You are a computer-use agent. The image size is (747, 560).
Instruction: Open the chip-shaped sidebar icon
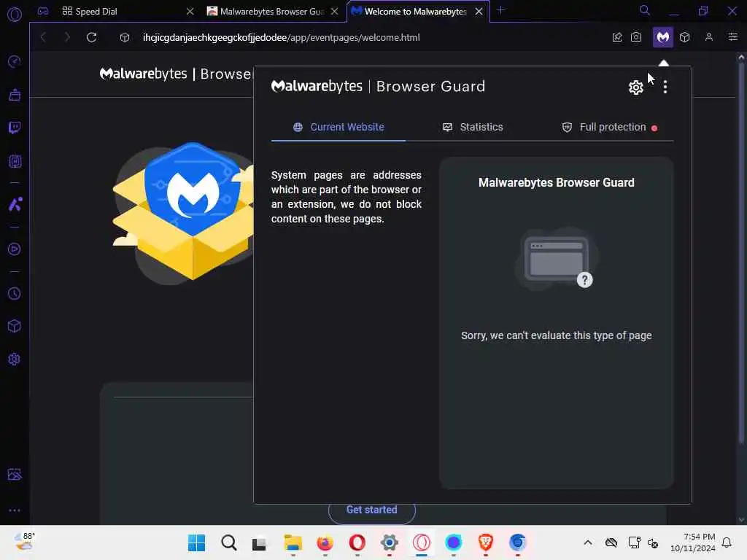click(15, 161)
